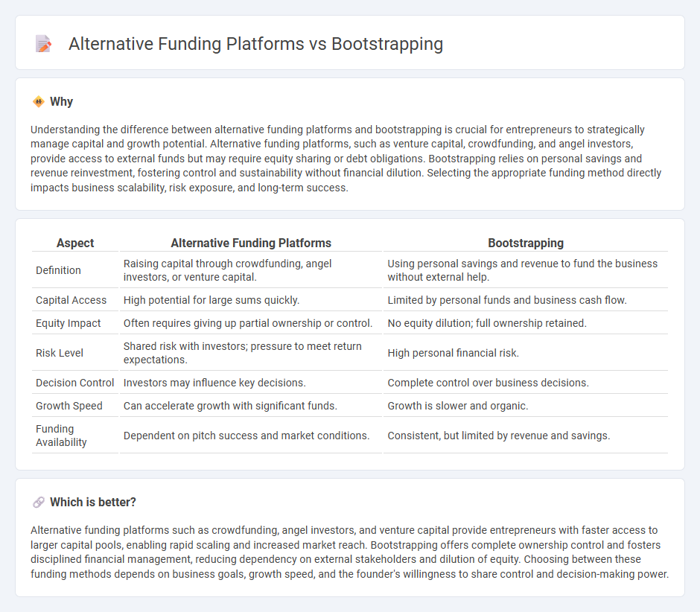This screenshot has width=700, height=612.
Task: Click the Which is better? heading
Action: (x=93, y=503)
